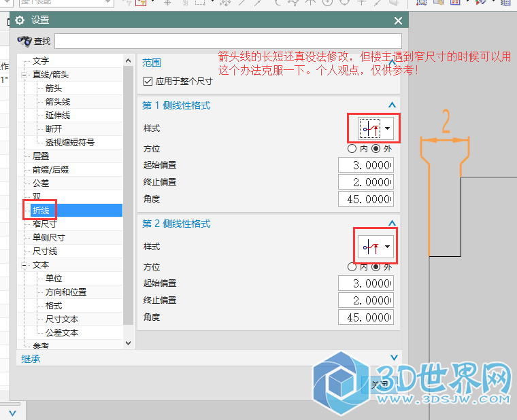Select 尺寸线 in the settings tree
This screenshot has height=420, width=517.
[45, 251]
